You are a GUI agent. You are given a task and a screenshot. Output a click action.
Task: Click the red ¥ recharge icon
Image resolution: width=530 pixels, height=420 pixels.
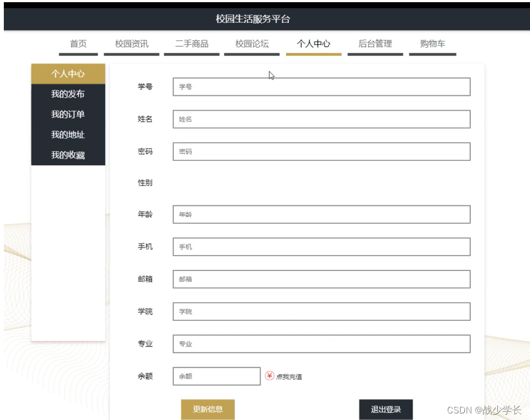click(269, 376)
